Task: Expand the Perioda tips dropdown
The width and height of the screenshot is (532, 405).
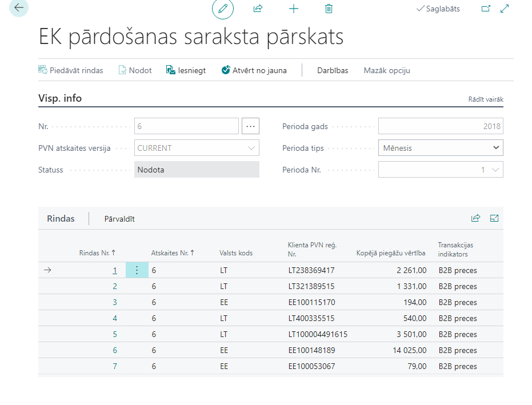Action: (495, 148)
